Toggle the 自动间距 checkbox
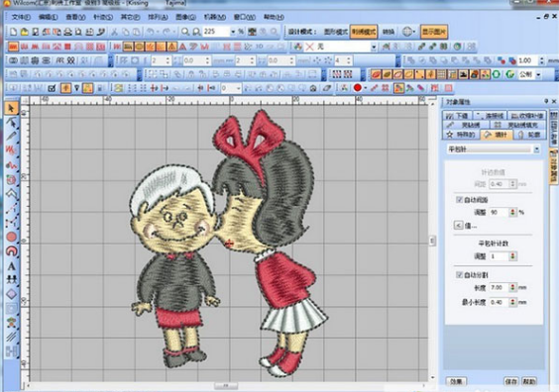Screen dimensions: 559x392 click(459, 199)
